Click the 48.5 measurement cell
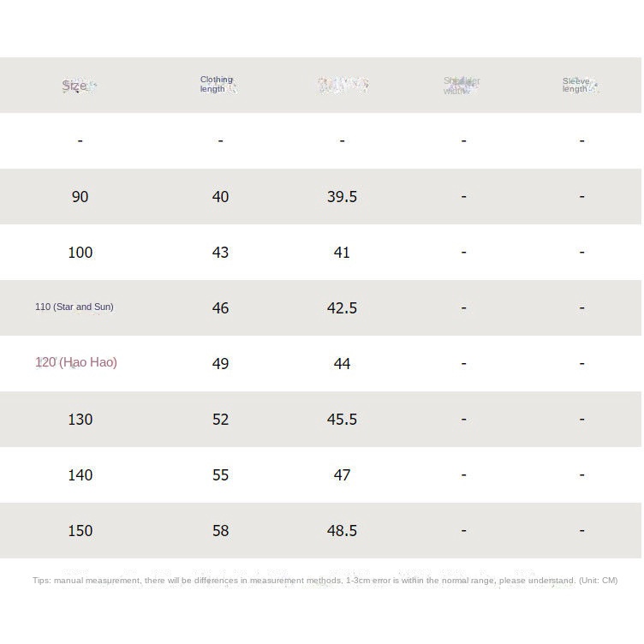Screen dimensions: 644x644 coord(342,531)
